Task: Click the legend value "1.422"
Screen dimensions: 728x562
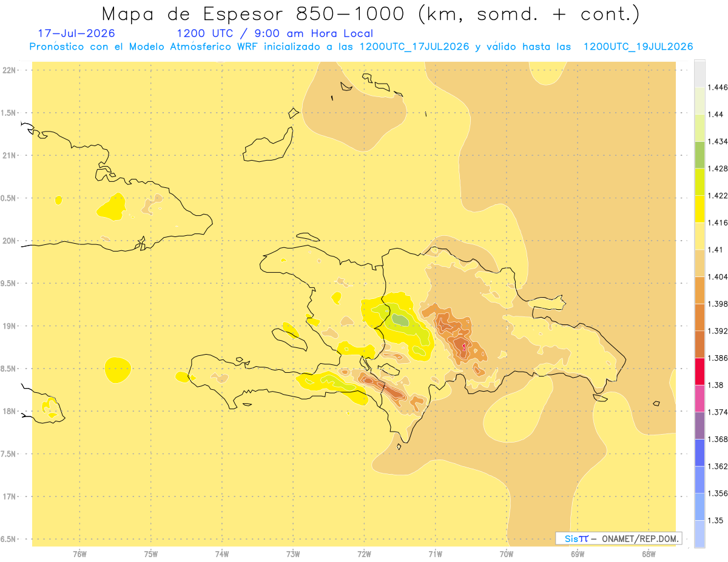Action: click(718, 196)
